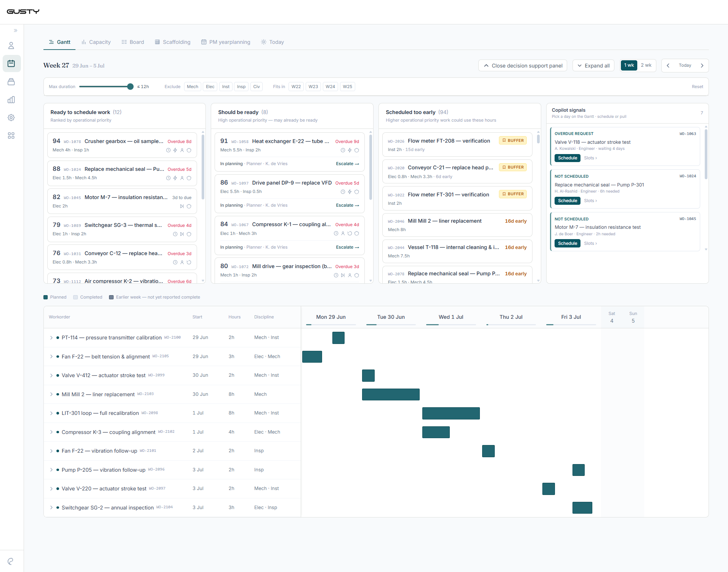Schedule Valve V-118 actuator stroke test

568,158
